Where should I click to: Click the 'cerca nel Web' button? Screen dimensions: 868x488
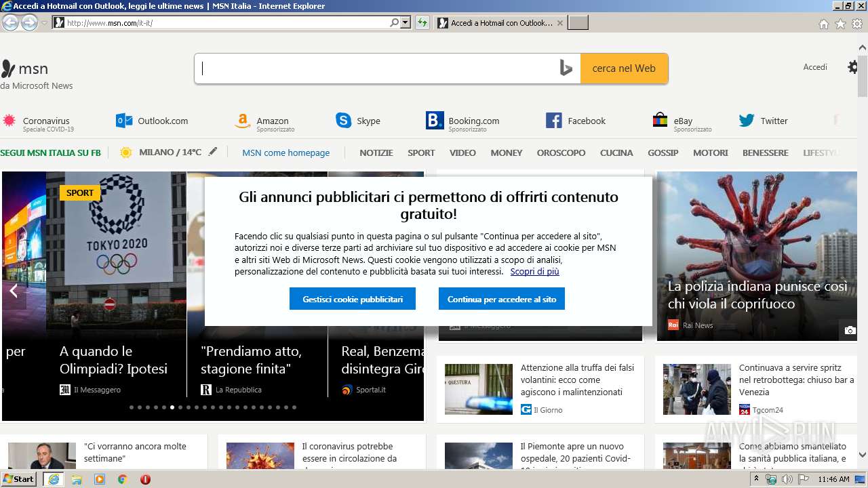[x=624, y=68]
